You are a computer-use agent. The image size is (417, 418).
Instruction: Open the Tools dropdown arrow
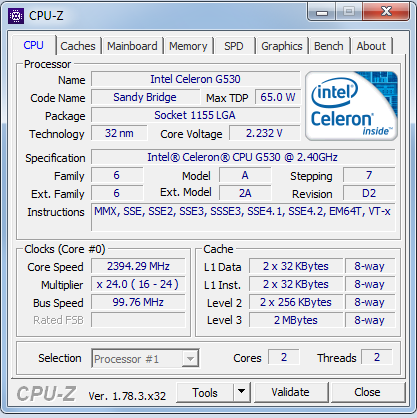[x=242, y=392]
